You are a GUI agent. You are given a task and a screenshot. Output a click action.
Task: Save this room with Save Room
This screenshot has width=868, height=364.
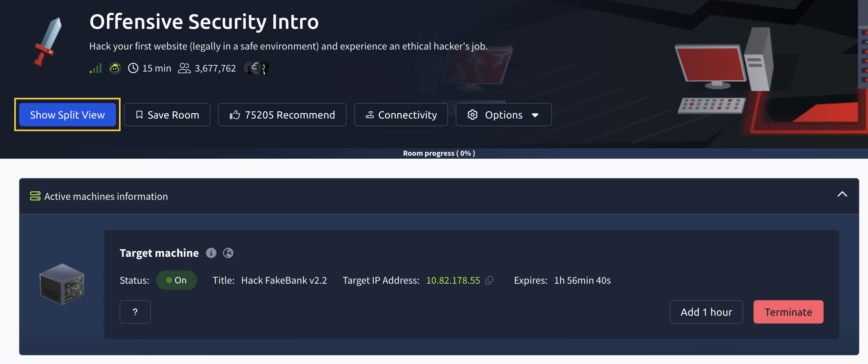pos(167,115)
